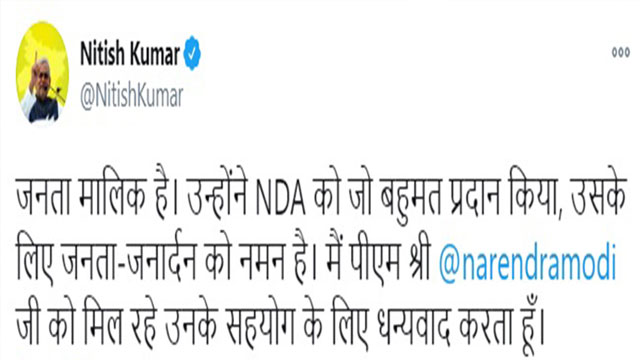
Task: Click the Nitish Kumar display name
Action: click(x=130, y=54)
